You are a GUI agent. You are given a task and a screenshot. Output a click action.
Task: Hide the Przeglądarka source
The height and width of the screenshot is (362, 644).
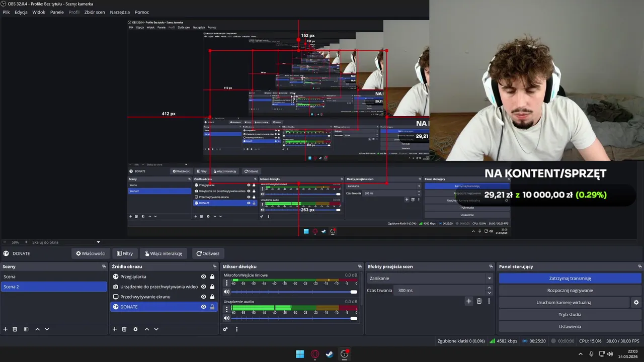204,277
